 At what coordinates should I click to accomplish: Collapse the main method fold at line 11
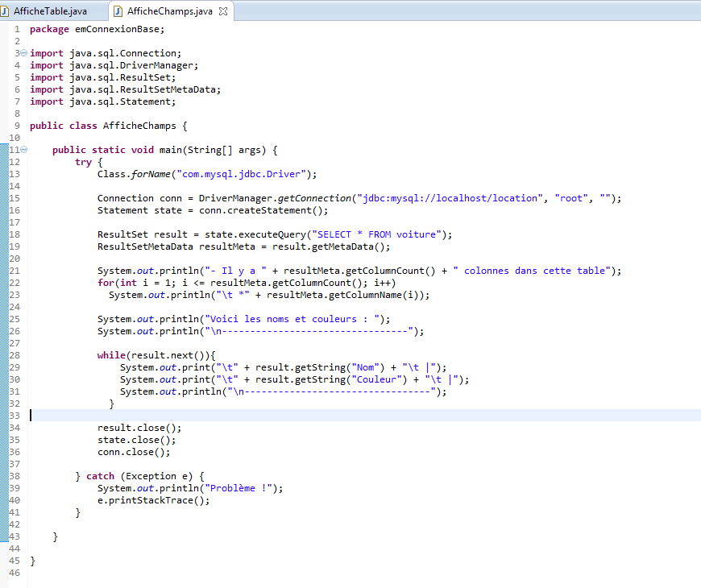[x=23, y=150]
